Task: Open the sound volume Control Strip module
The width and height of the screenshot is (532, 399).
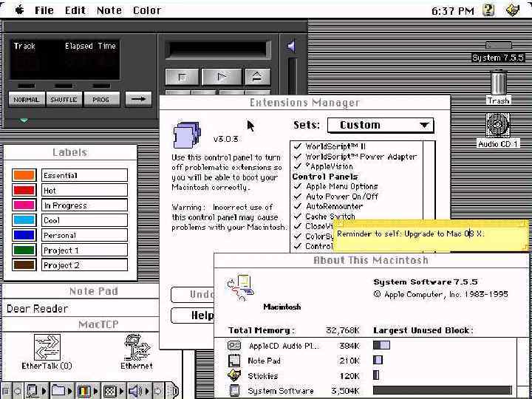Action: click(x=138, y=391)
